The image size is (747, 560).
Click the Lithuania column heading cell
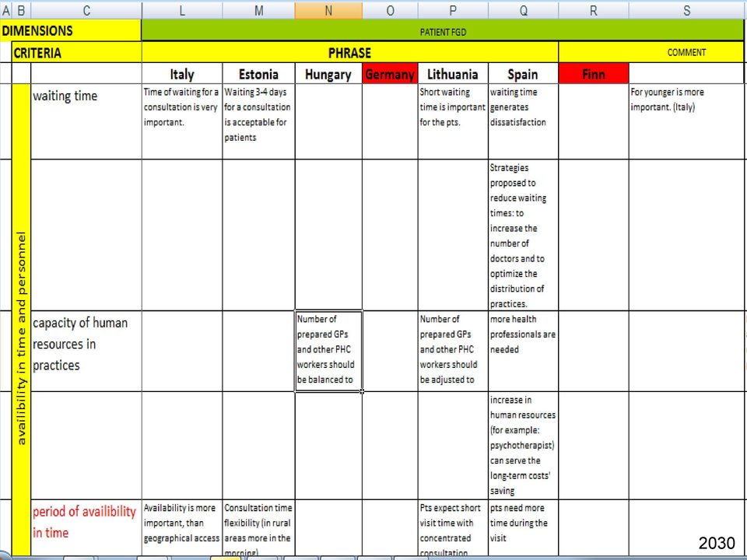pyautogui.click(x=453, y=74)
